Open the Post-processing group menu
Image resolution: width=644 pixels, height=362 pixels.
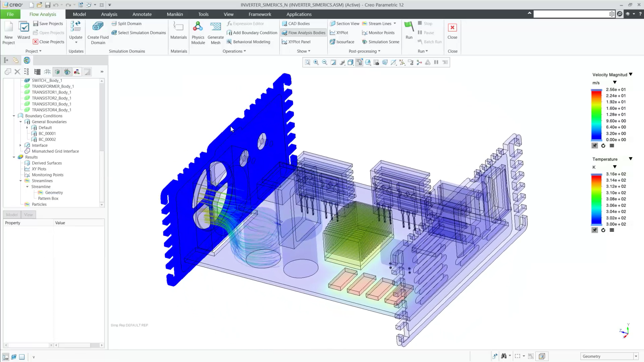tap(364, 51)
